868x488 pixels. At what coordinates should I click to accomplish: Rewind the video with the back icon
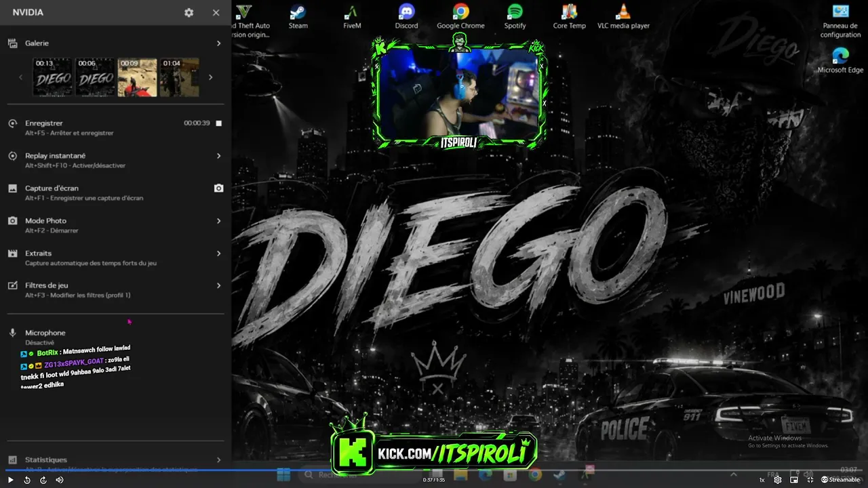point(27,480)
